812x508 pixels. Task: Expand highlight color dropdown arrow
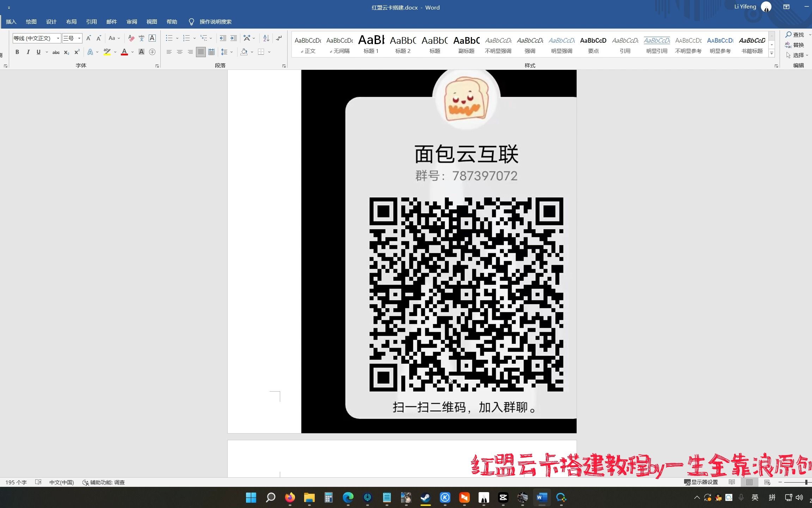pos(115,52)
